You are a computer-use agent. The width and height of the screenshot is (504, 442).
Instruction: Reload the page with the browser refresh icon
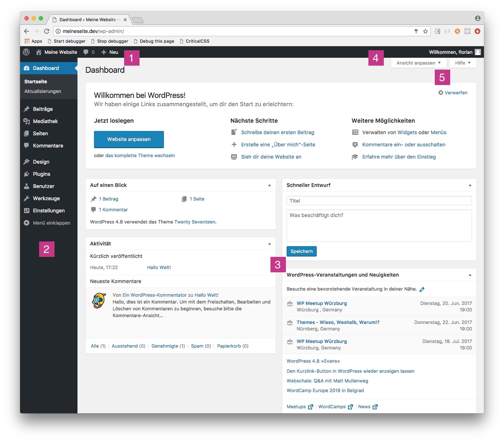(47, 31)
